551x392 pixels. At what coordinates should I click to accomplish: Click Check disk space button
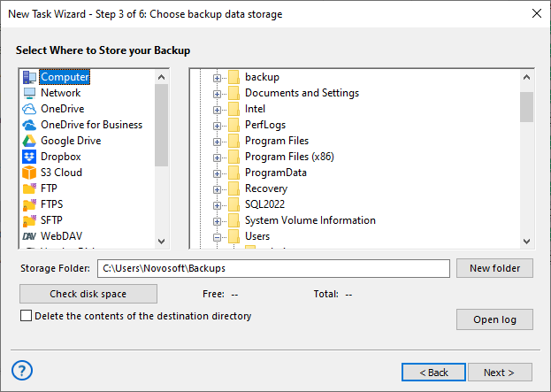(x=88, y=294)
